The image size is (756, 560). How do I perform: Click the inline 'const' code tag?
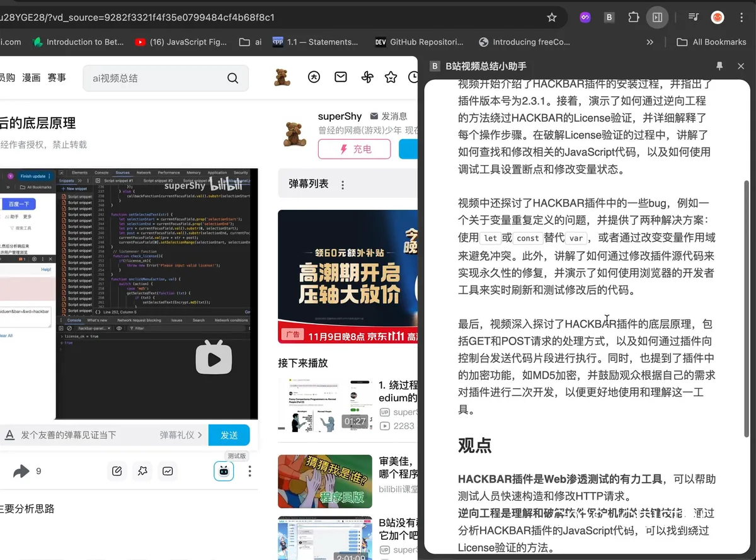[x=527, y=238]
